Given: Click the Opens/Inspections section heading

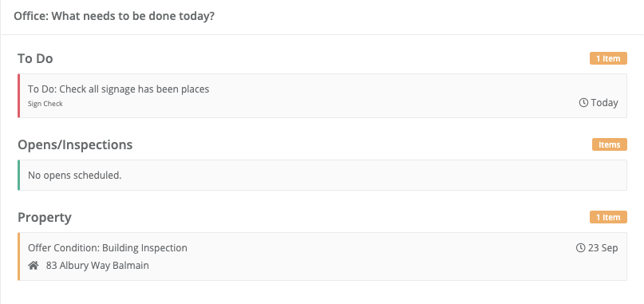Looking at the screenshot, I should [75, 144].
